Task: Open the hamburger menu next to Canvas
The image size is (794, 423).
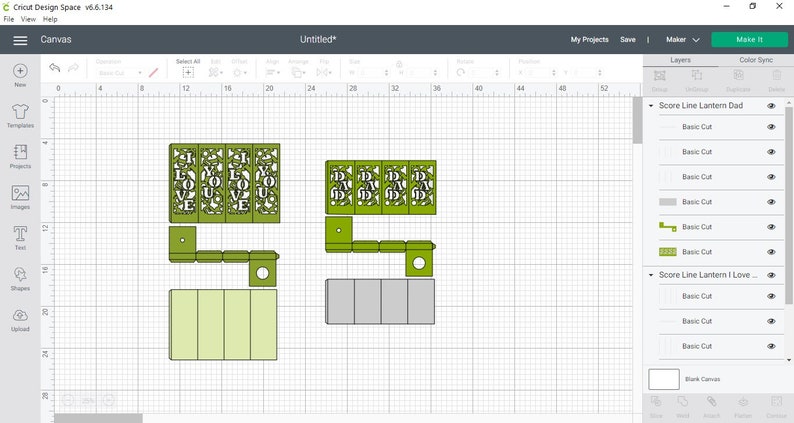Action: (20, 40)
